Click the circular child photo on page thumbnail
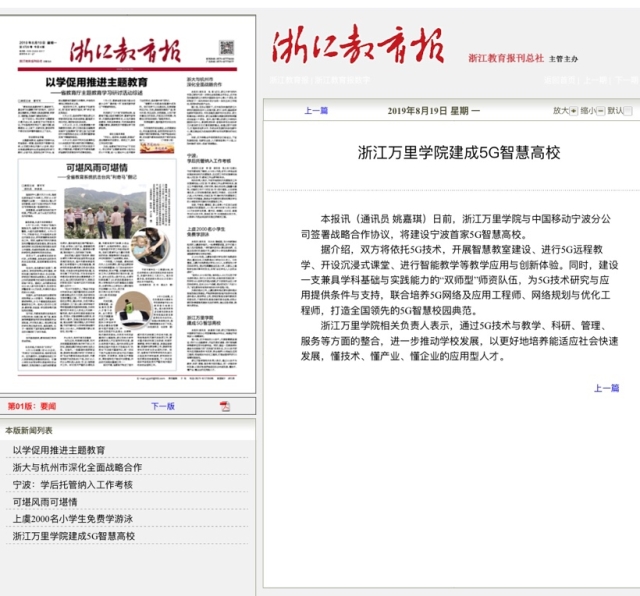The image size is (640, 596). tap(150, 246)
